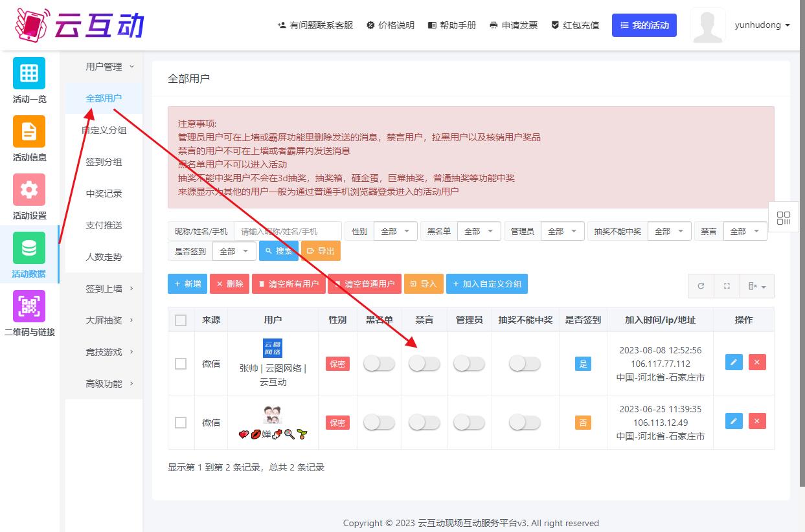
Task: Open the 活动设置 gear icon
Action: click(x=29, y=190)
